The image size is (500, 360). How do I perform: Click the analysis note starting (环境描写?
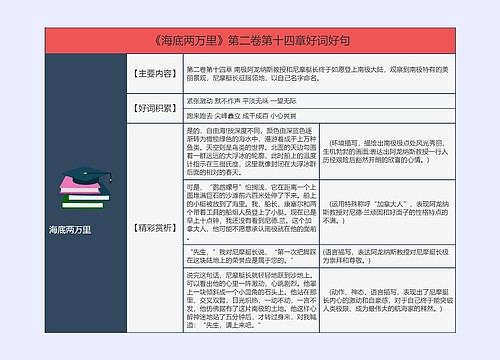tap(385, 152)
